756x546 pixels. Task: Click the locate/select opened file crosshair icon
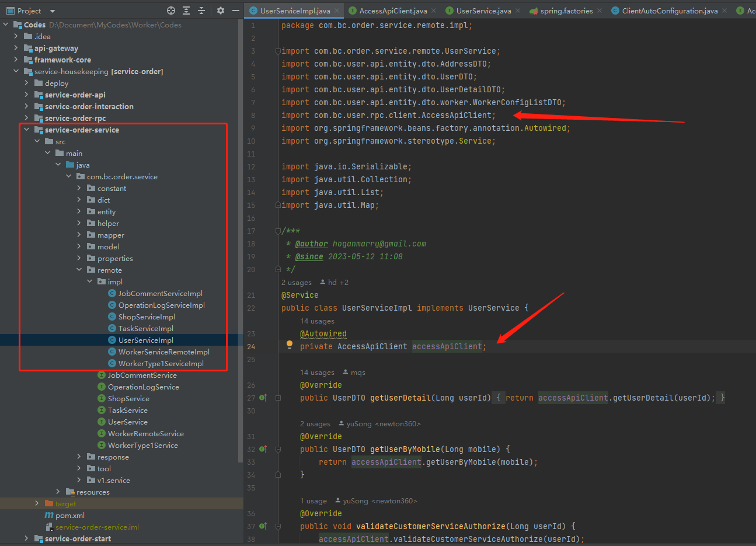click(171, 11)
